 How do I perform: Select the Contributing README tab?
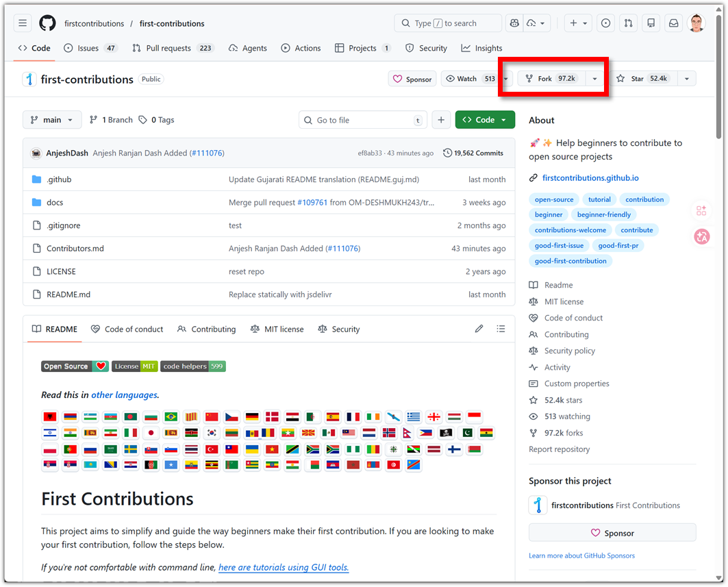pyautogui.click(x=207, y=329)
